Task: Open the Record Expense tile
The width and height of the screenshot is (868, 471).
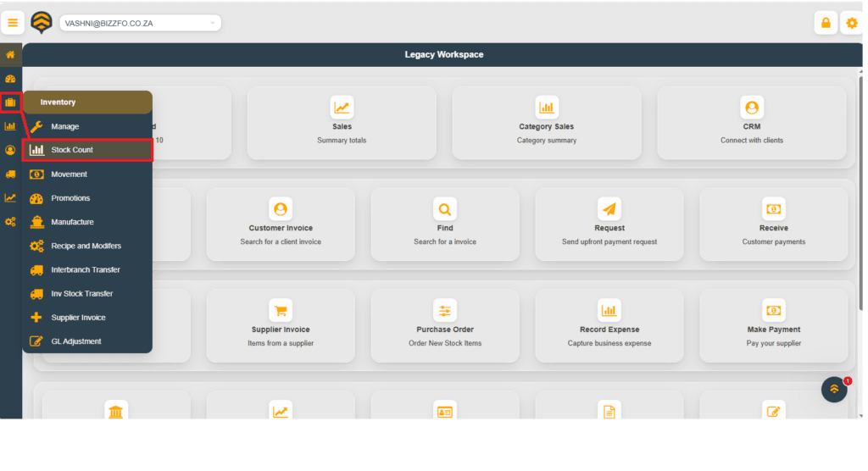Action: (x=609, y=325)
